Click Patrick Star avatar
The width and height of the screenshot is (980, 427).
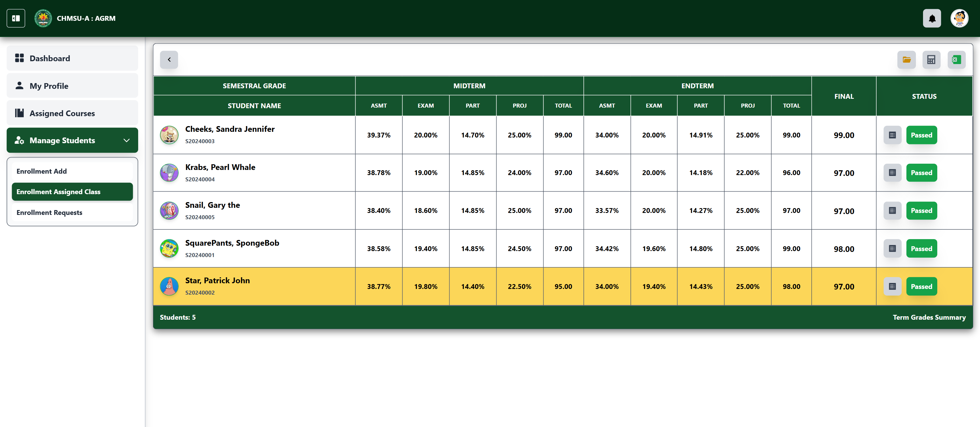pos(169,286)
